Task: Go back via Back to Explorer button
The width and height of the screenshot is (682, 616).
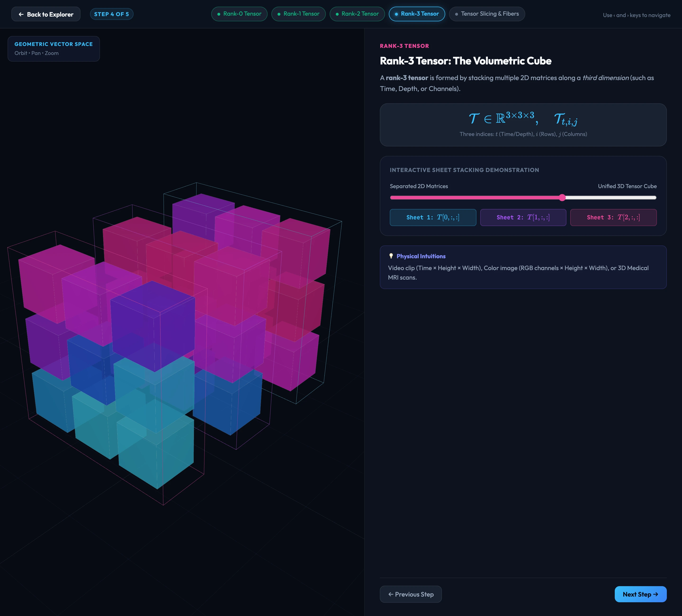Action: click(46, 14)
